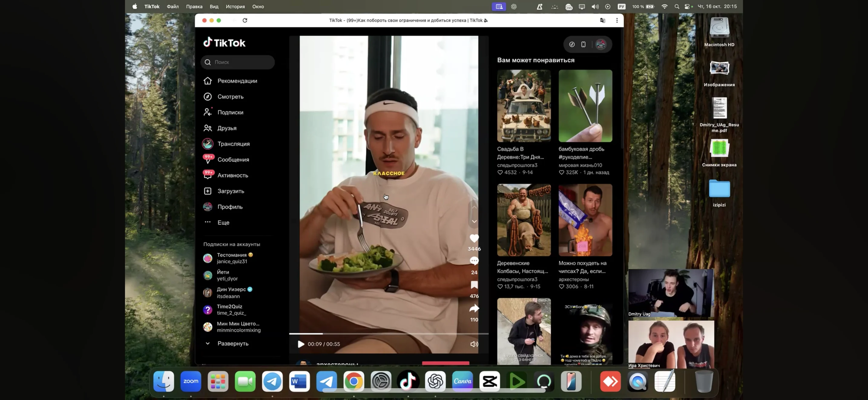
Task: Mute the video sound
Action: click(x=474, y=344)
